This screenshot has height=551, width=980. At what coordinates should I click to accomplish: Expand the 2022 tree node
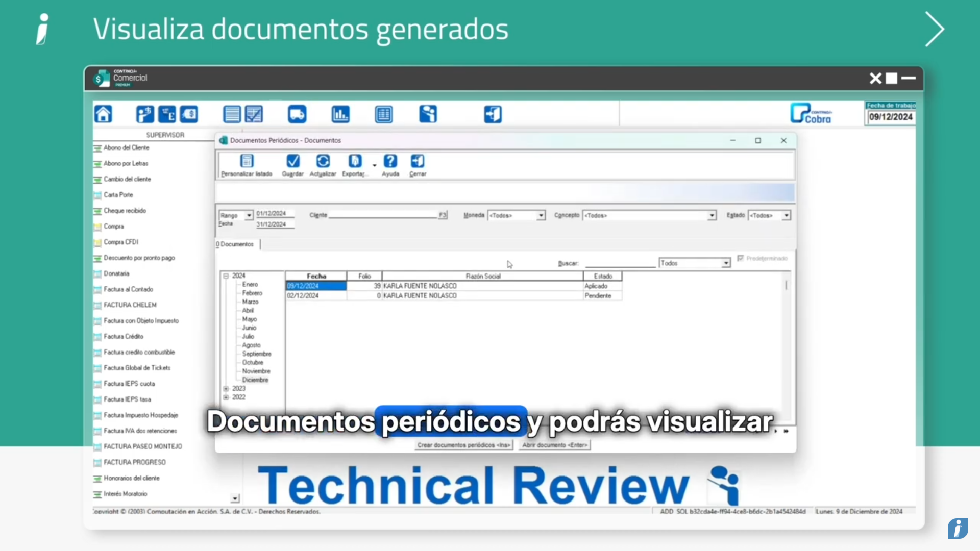coord(226,397)
